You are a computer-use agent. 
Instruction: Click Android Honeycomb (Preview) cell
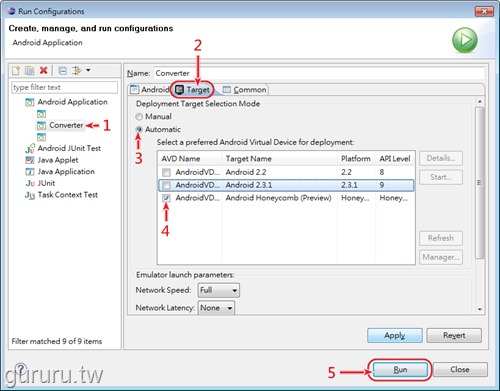[x=279, y=198]
